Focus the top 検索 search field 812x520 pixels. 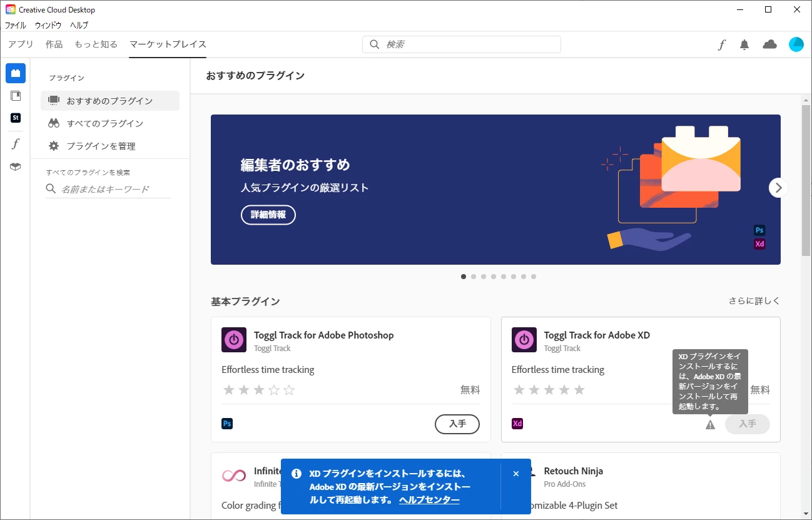462,44
